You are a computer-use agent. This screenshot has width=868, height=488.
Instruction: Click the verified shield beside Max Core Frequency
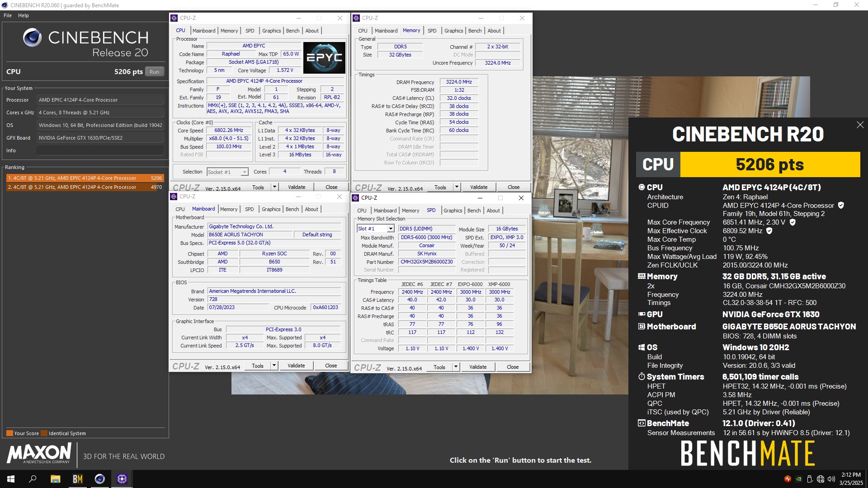[793, 222]
